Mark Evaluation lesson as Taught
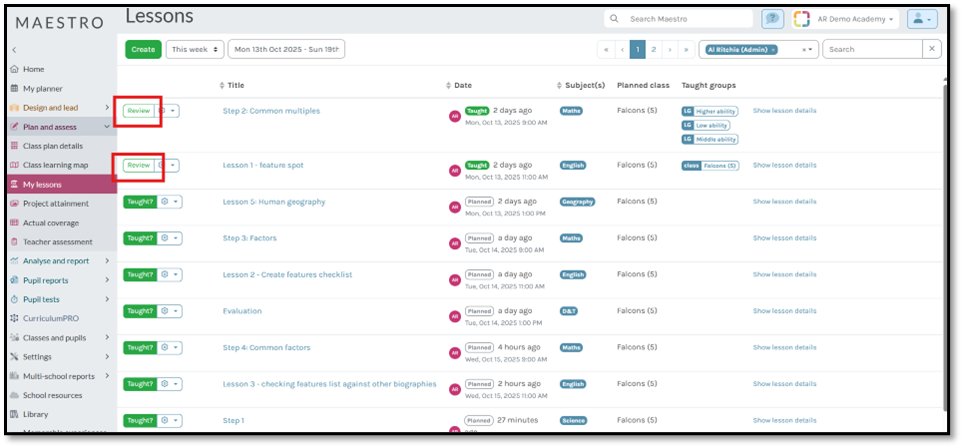This screenshot has width=963, height=448. 139,311
